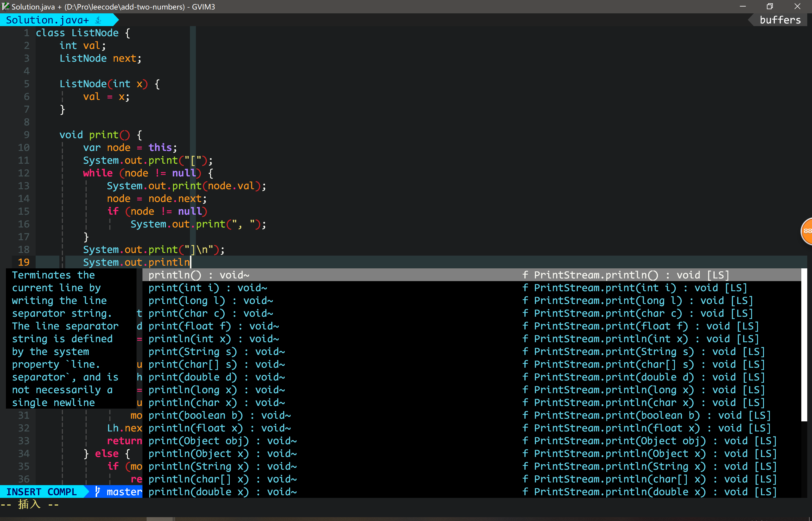Viewport: 812px width, 521px height.
Task: Click line number 19 in the gutter
Action: click(24, 262)
